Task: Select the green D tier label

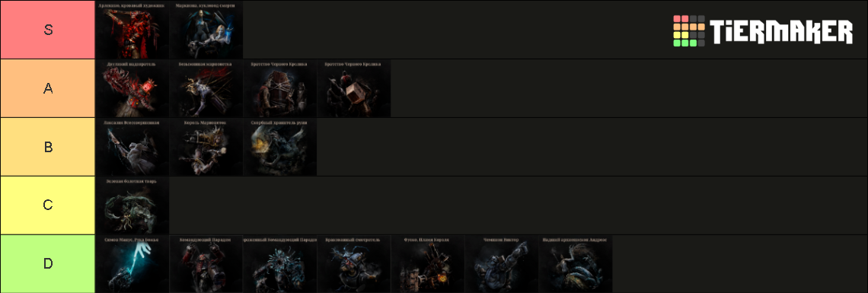Action: point(48,263)
